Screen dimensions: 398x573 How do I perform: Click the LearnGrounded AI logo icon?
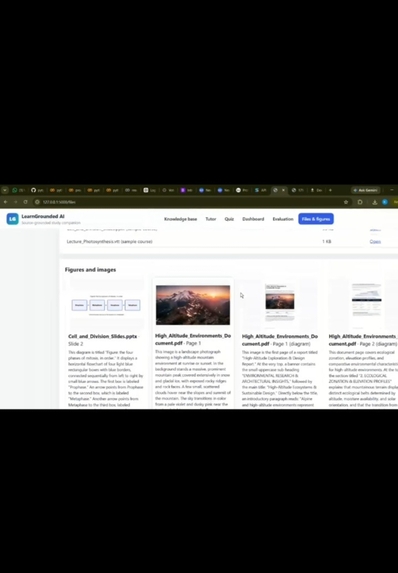pos(12,219)
